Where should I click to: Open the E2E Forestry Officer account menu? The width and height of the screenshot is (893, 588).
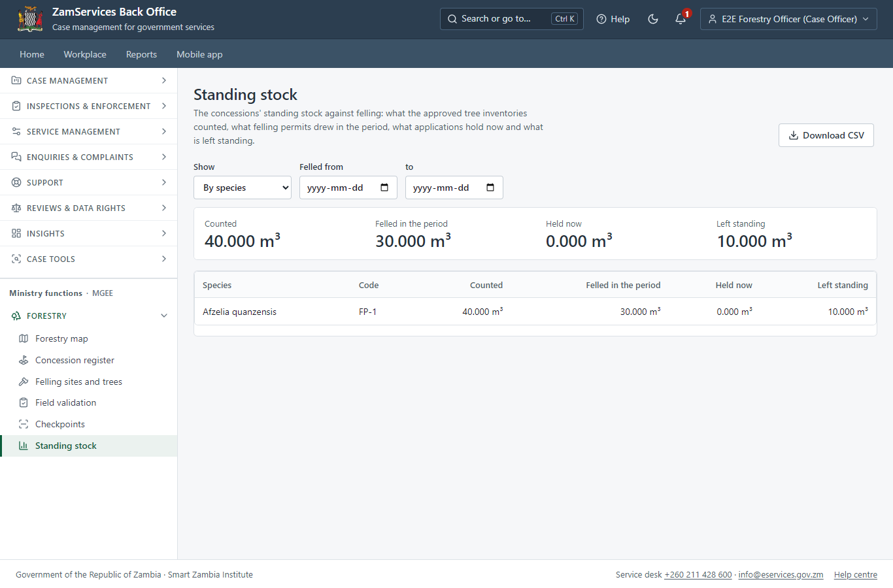pyautogui.click(x=788, y=19)
